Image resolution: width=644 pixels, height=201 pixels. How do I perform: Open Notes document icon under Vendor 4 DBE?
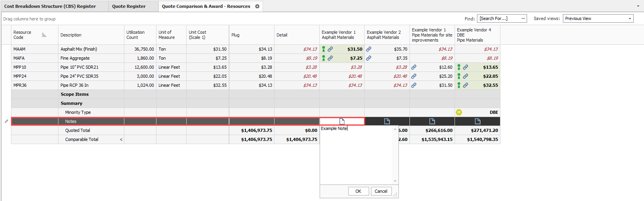[x=477, y=121]
